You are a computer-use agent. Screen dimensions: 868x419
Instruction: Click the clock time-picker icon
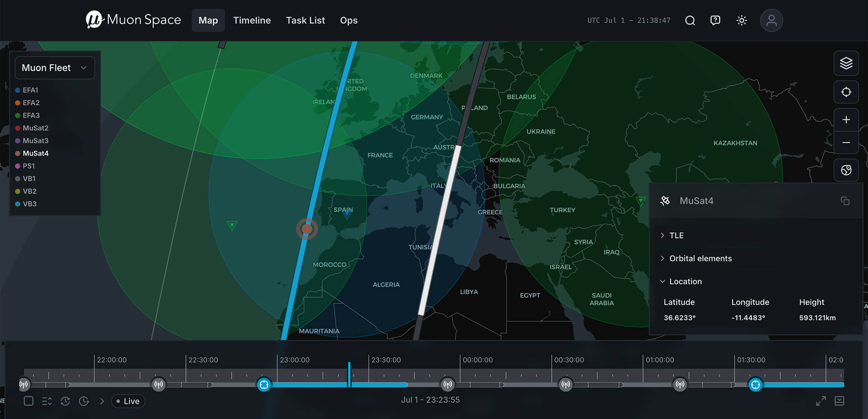click(x=84, y=401)
